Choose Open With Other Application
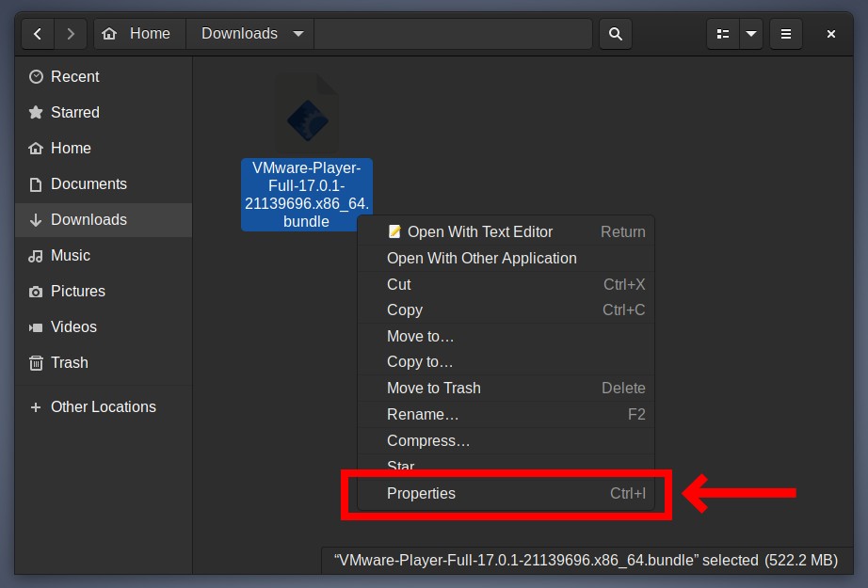 (x=506, y=259)
